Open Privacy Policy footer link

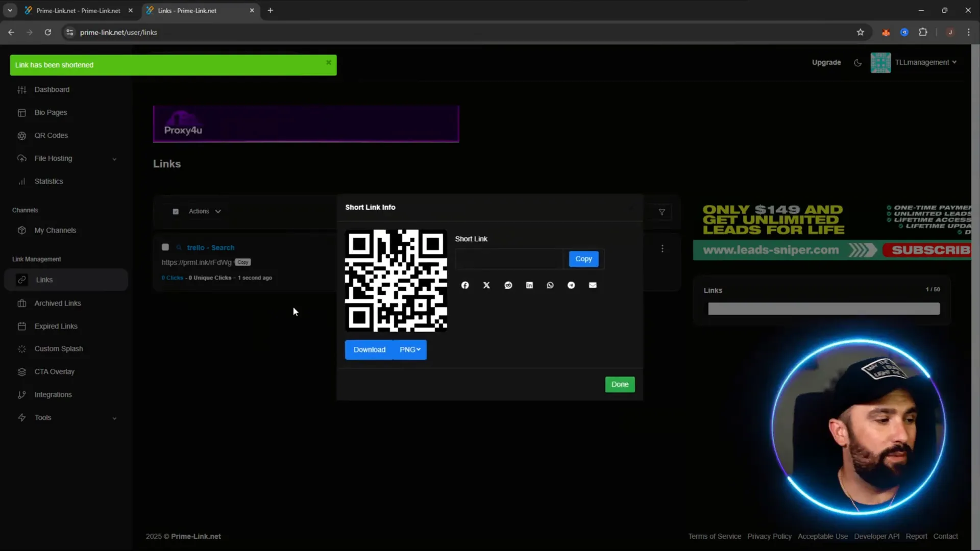[769, 536]
